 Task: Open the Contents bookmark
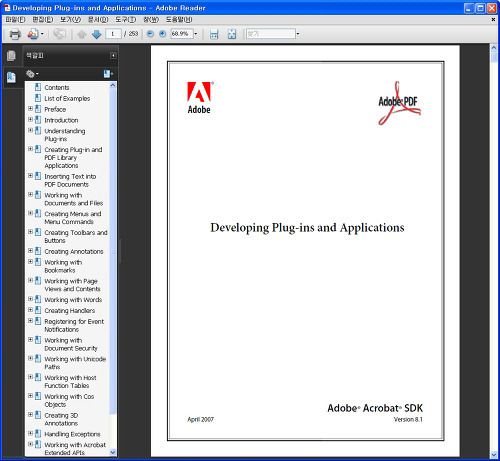(57, 87)
